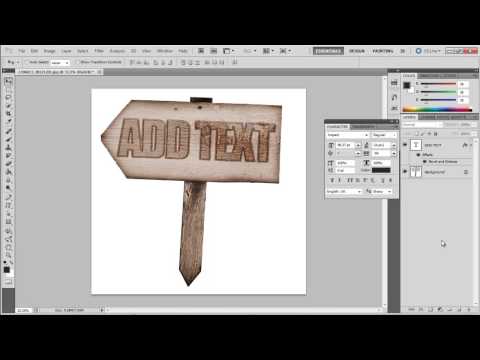
Task: Open the collapsed History panel icon
Action: click(394, 97)
